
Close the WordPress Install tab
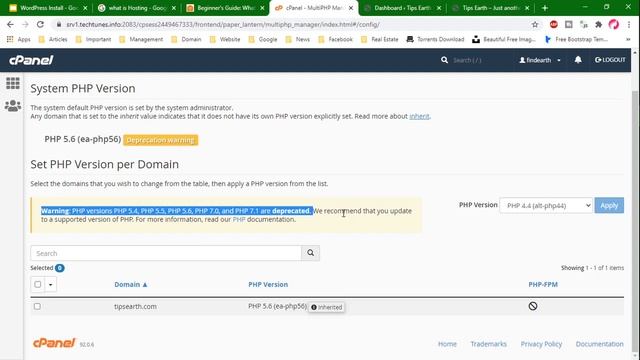85,8
